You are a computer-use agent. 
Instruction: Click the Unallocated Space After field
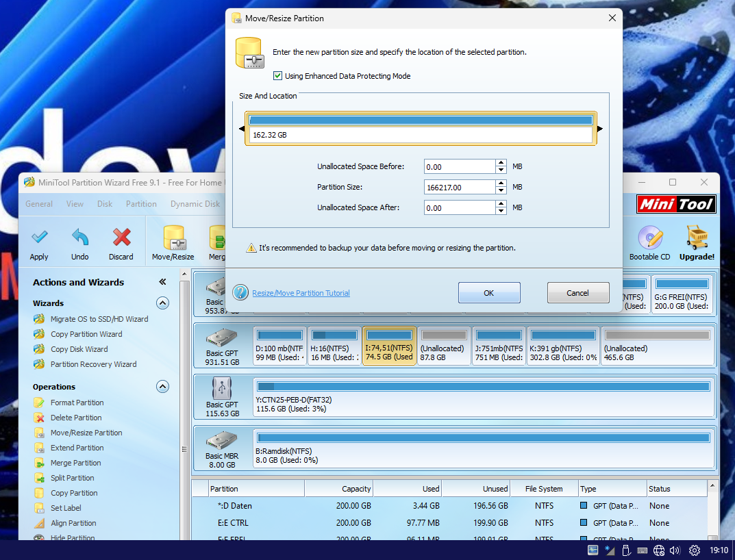(x=460, y=208)
